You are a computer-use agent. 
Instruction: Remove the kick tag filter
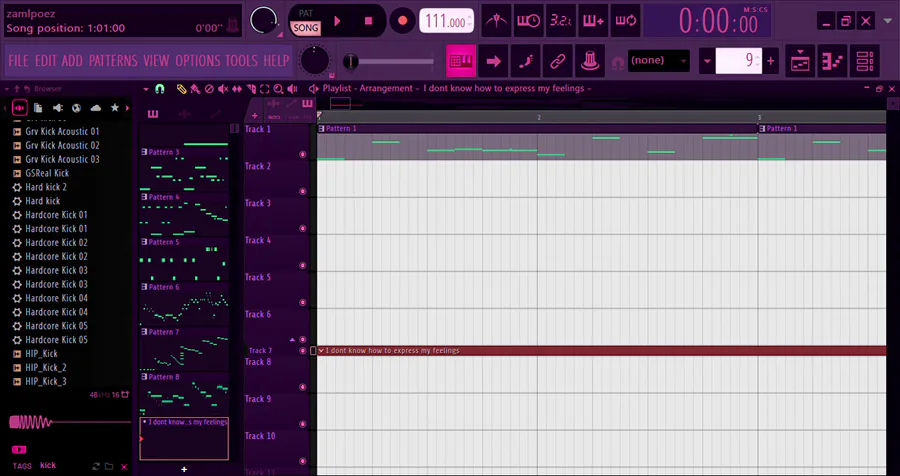point(124,467)
